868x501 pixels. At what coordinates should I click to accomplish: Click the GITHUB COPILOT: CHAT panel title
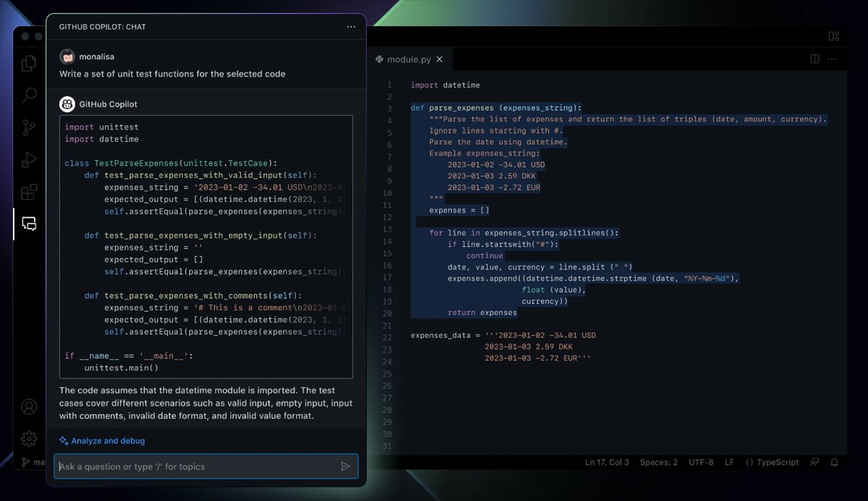102,27
